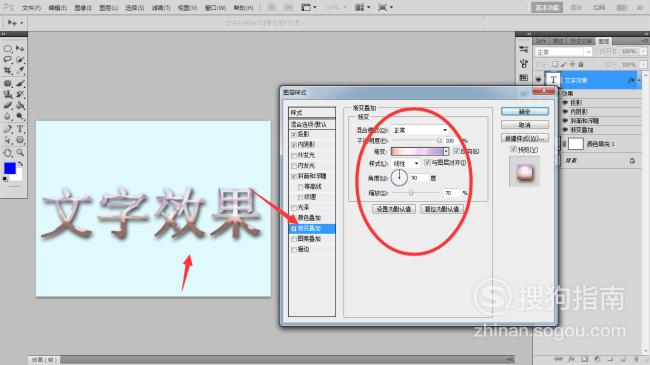650x365 pixels.
Task: Select the Clone Stamp tool
Action: [x=7, y=94]
